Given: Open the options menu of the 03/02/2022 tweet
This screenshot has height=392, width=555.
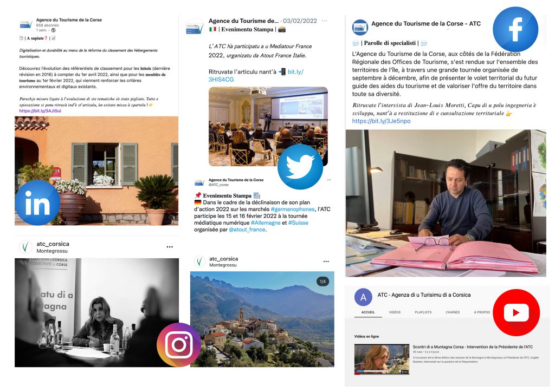Looking at the screenshot, I should [324, 21].
